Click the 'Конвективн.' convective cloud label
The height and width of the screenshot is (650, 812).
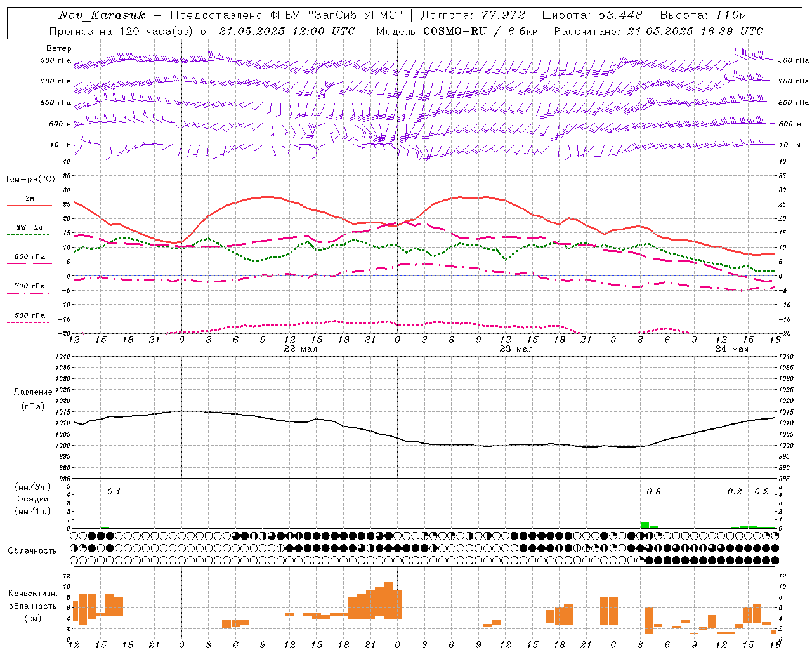(x=32, y=594)
